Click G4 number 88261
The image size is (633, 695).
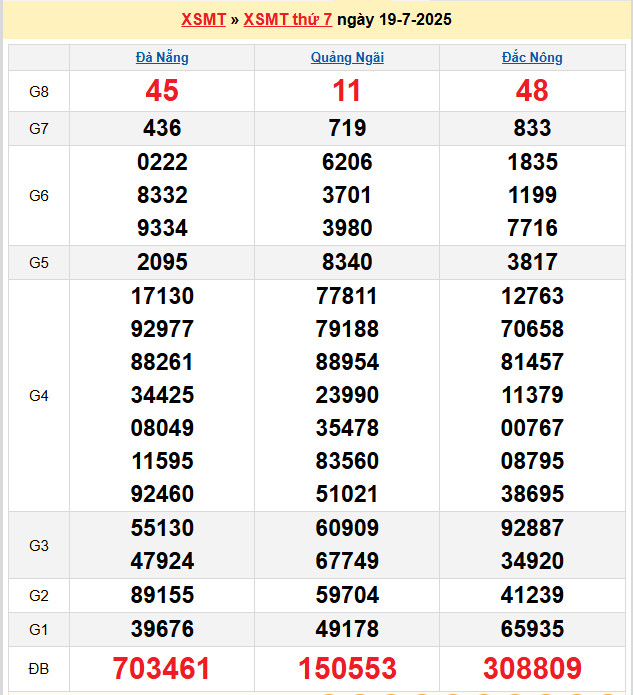[162, 362]
